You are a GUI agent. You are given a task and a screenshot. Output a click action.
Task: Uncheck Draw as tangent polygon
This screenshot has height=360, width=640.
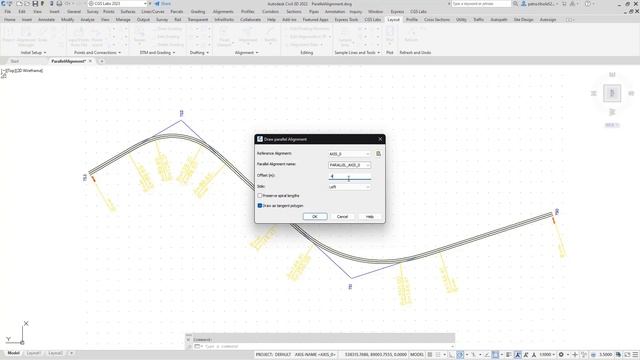(x=260, y=206)
